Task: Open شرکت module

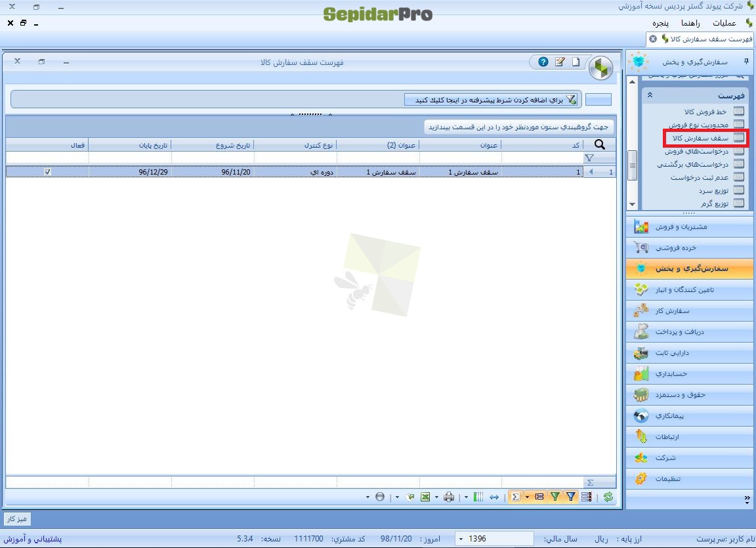Action: click(x=690, y=457)
